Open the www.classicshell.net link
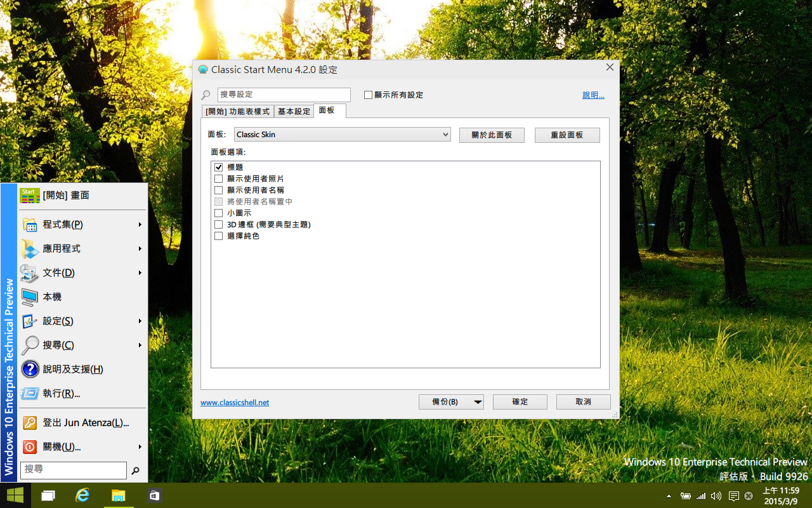Viewport: 812px width, 508px height. (235, 403)
